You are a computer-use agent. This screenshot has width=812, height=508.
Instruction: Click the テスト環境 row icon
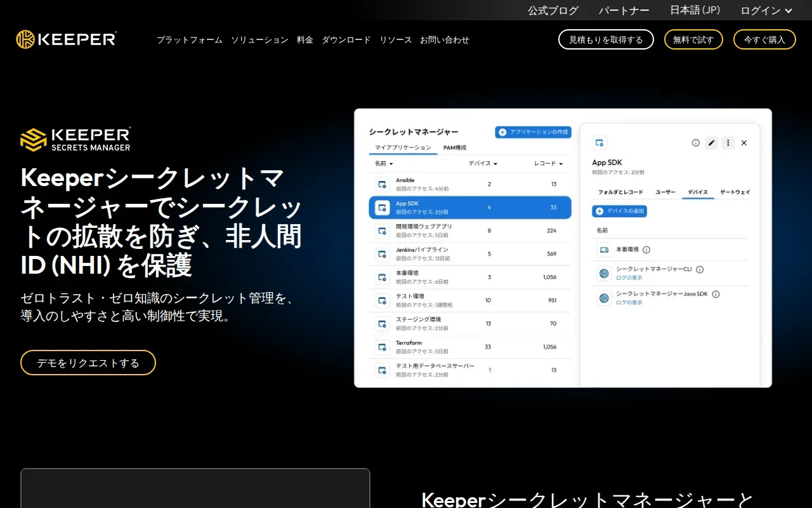[382, 300]
